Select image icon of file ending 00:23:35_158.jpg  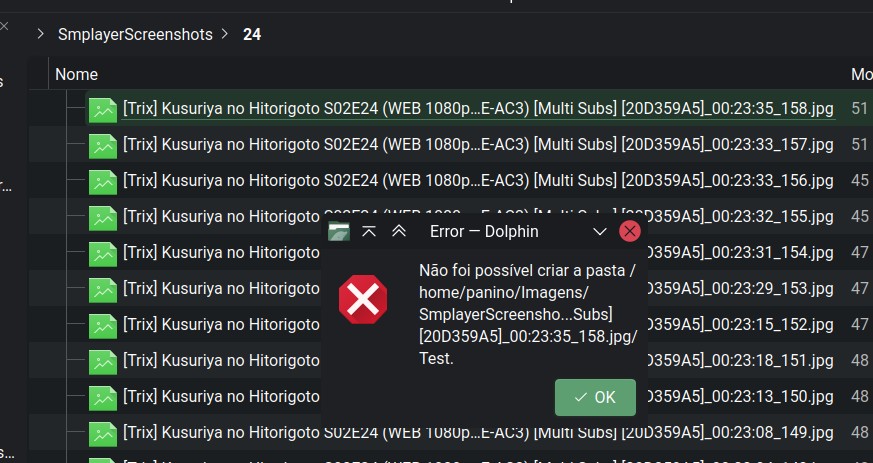(103, 110)
